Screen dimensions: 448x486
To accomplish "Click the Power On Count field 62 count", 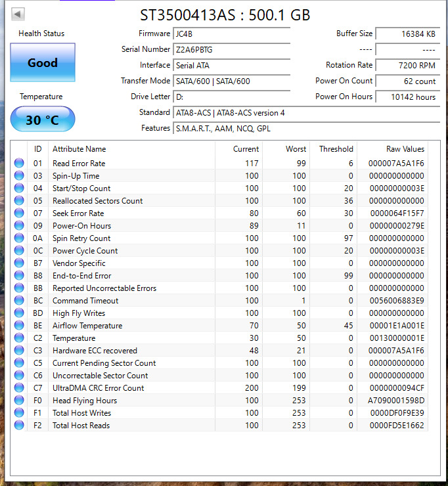I will pos(408,81).
